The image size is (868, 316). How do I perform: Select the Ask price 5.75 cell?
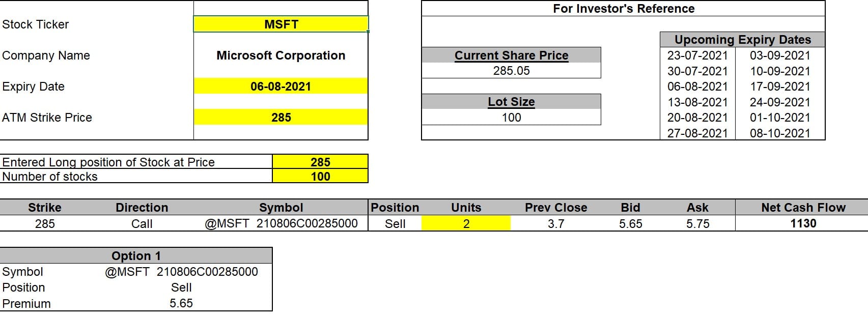pos(697,223)
